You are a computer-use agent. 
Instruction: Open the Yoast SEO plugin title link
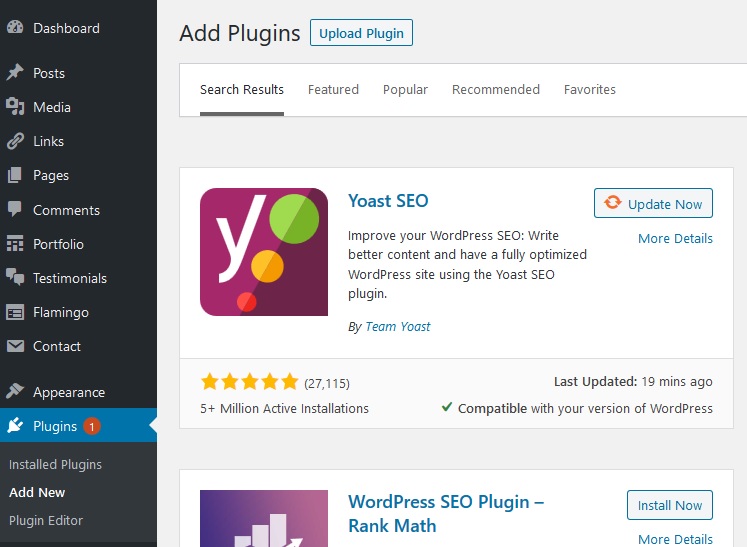pos(388,201)
